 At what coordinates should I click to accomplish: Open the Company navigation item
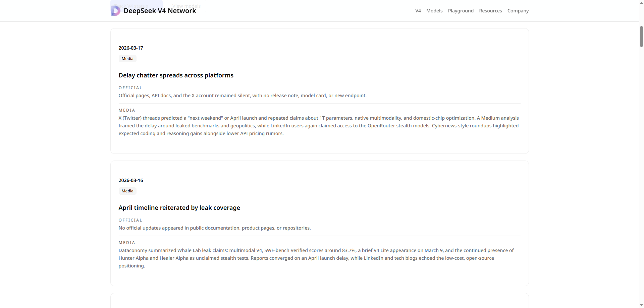pos(518,10)
